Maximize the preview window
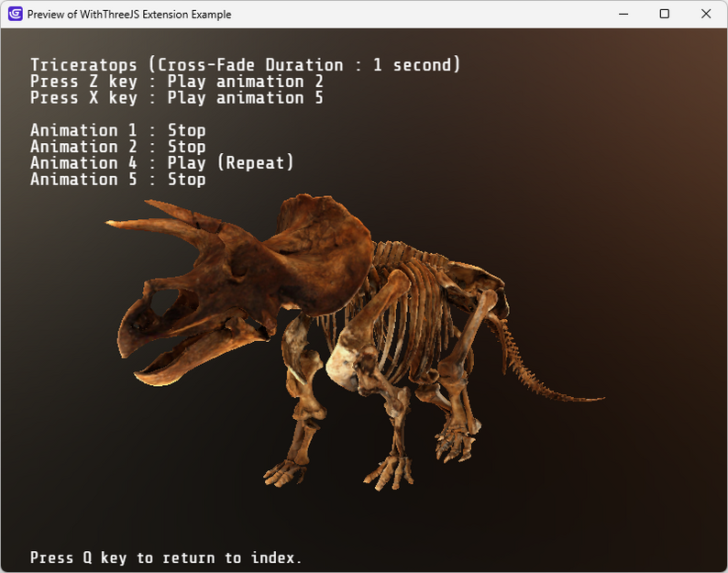The image size is (728, 573). point(665,14)
